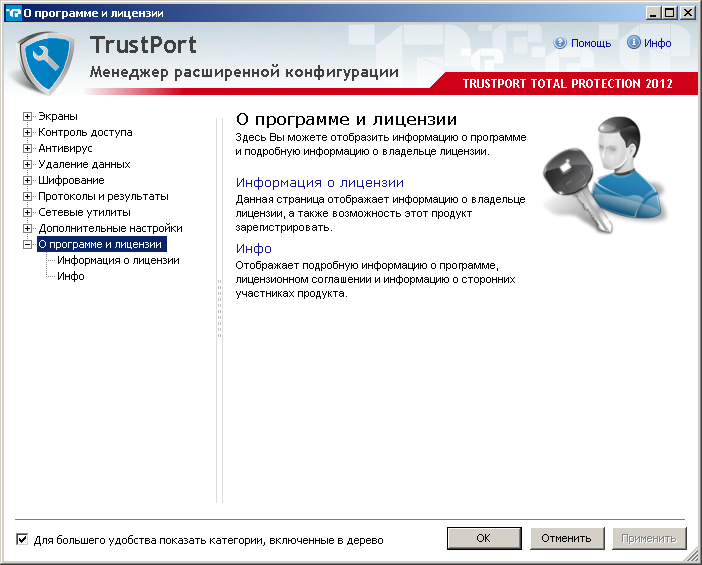The height and width of the screenshot is (565, 702).
Task: Click the TrustPort shield wrench logo
Action: pyautogui.click(x=45, y=63)
